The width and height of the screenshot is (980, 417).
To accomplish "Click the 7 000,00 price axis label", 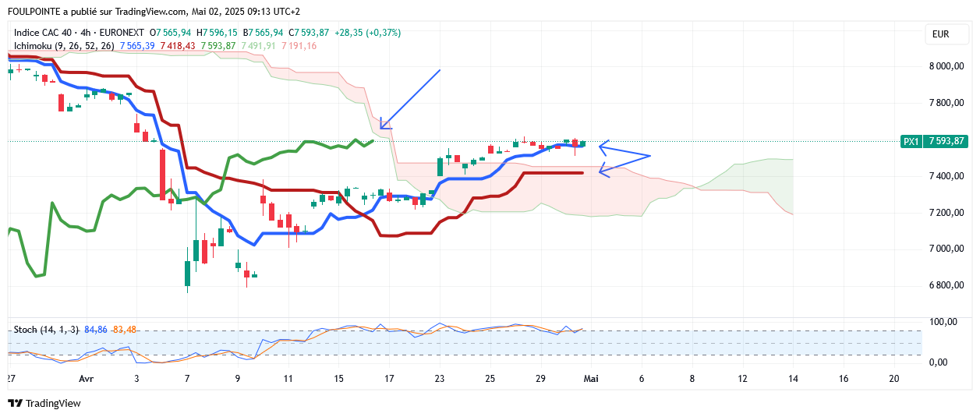I will click(947, 249).
